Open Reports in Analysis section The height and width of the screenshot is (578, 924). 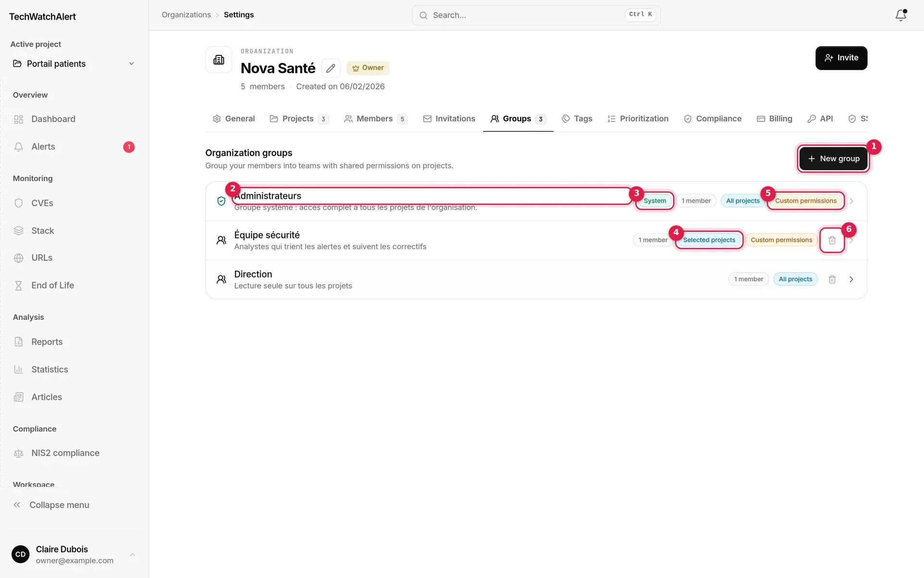74,342
